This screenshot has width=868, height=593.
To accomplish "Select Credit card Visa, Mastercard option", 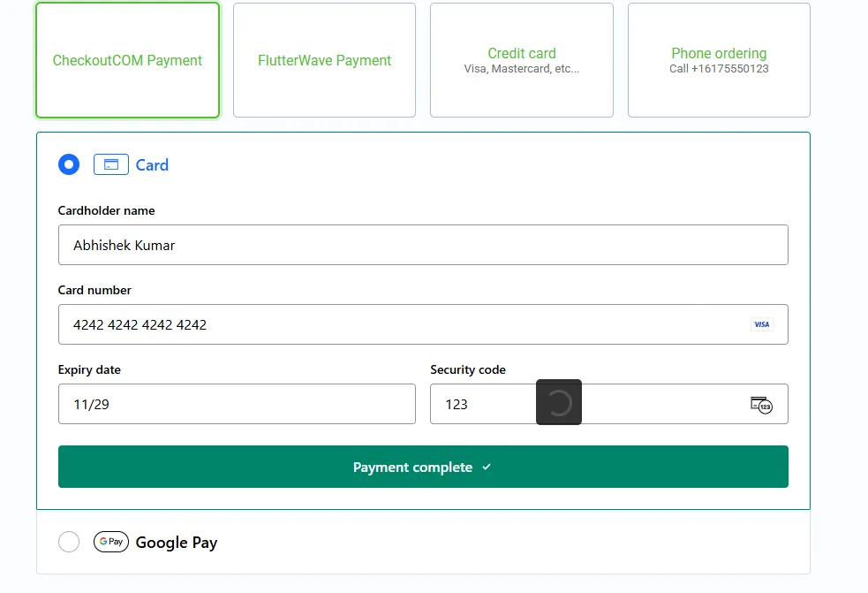I will pos(522,60).
